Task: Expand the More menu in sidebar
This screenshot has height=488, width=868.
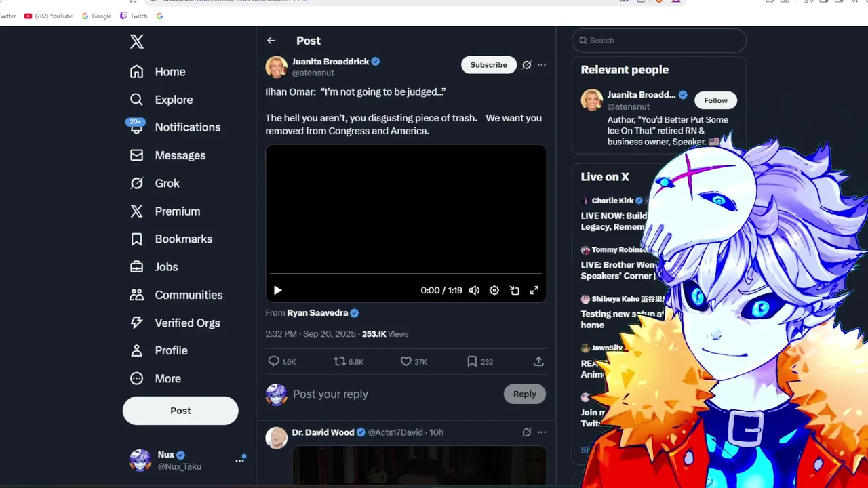Action: 155,379
